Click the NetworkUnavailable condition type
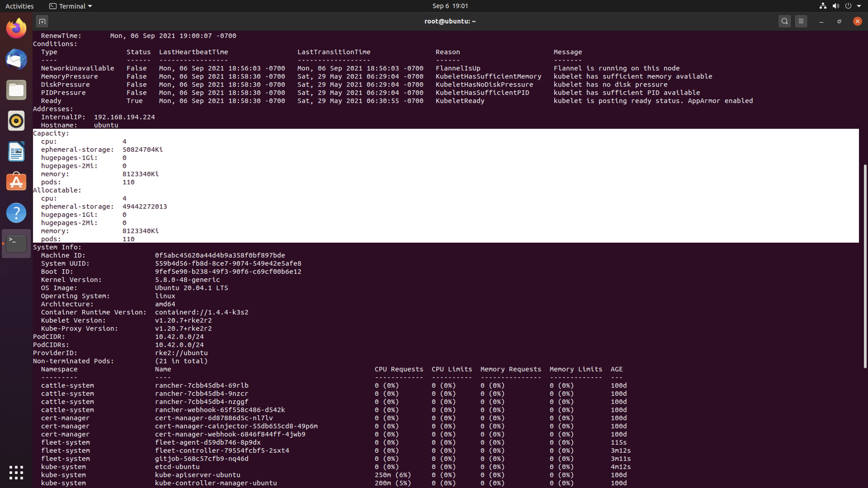868x488 pixels. (78, 68)
